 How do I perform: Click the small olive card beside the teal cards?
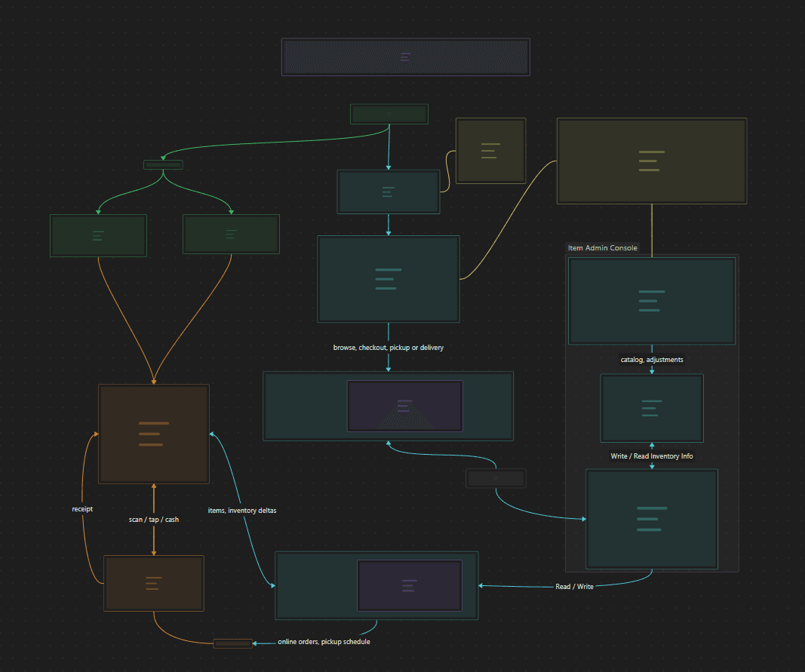pyautogui.click(x=490, y=151)
